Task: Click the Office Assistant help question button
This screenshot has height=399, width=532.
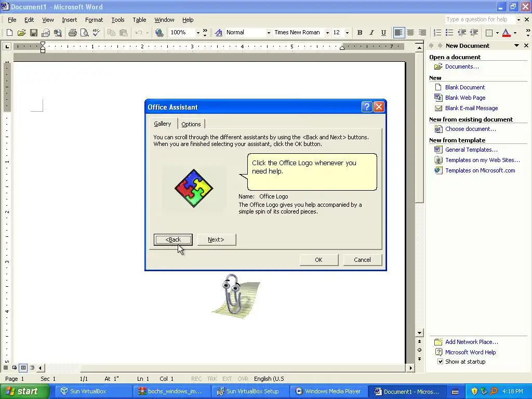Action: click(367, 107)
